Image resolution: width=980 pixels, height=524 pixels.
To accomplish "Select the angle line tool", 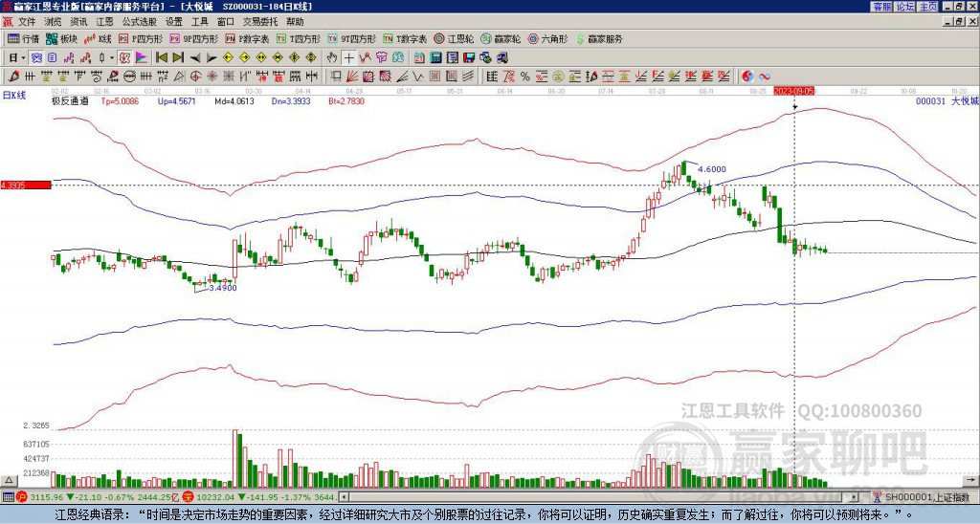I will (401, 76).
